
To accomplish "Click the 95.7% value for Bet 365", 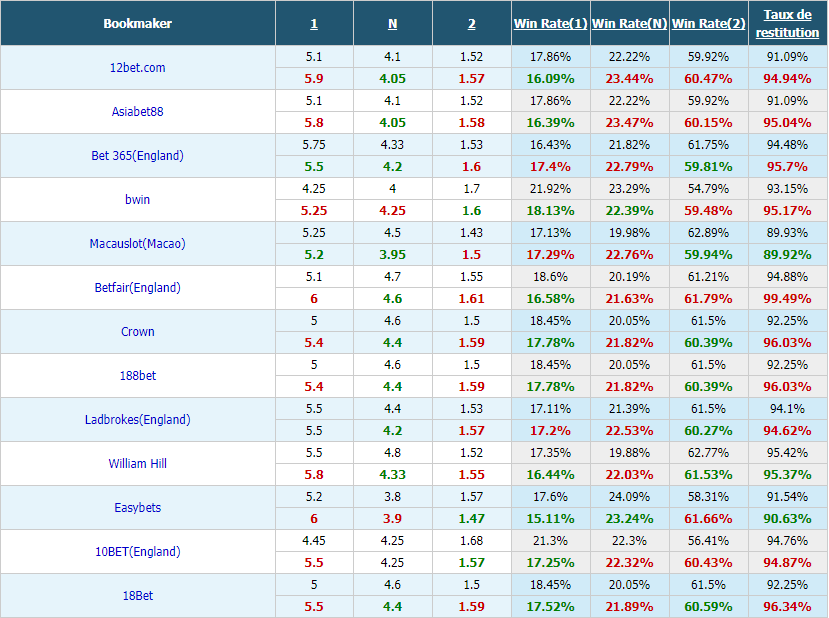I will click(787, 167).
